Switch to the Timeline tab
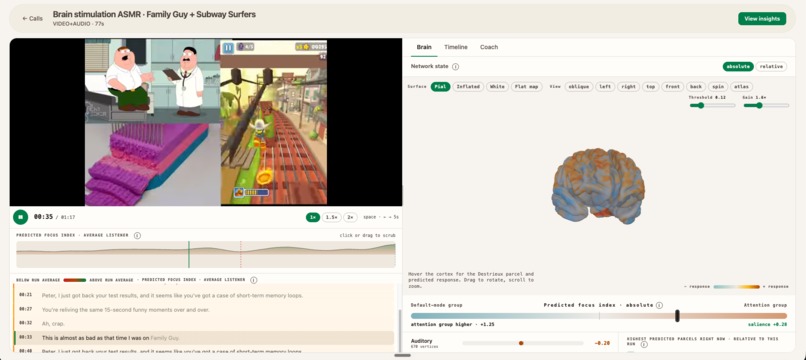The image size is (806, 360). click(456, 47)
